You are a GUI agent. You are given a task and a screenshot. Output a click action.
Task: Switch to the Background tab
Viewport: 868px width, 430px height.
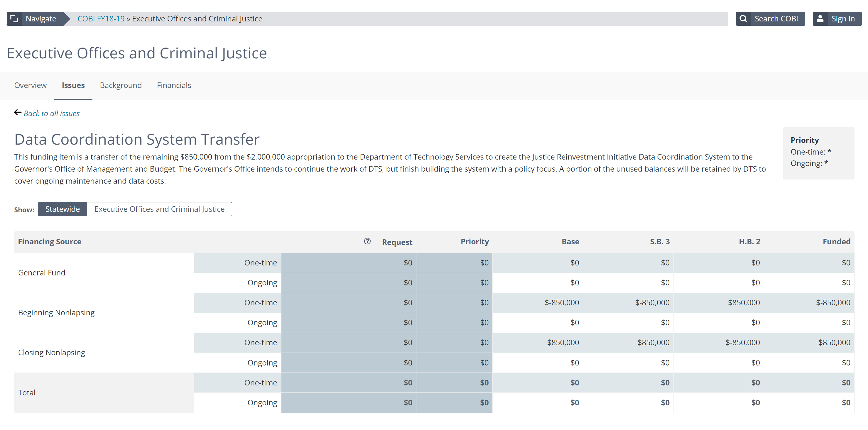[x=121, y=86]
